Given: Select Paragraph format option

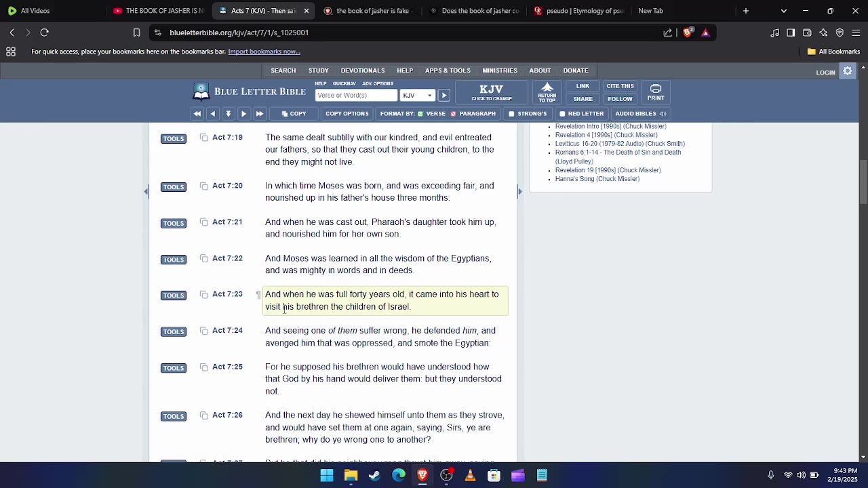Looking at the screenshot, I should [x=473, y=114].
